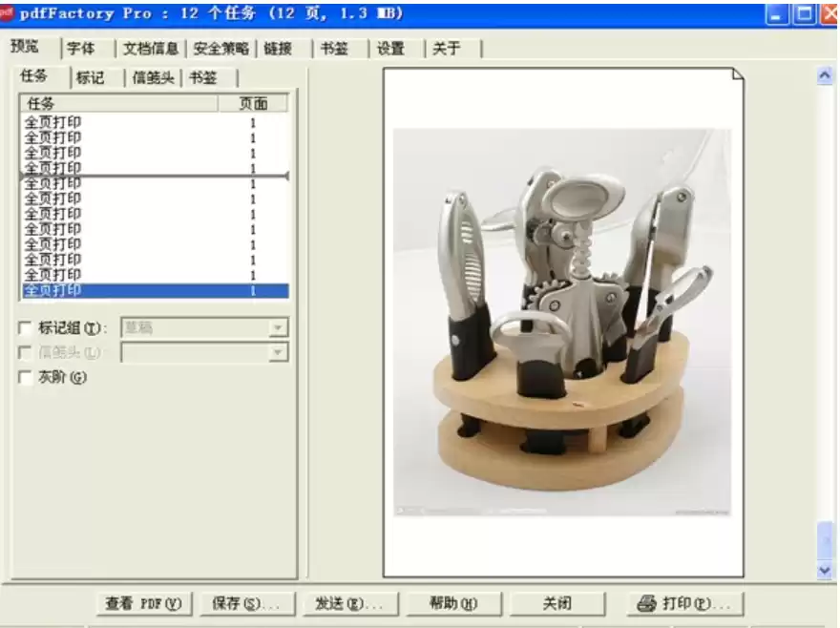Maximize the pdfFactory Pro window
Viewport: 840px width, 628px height.
pyautogui.click(x=805, y=13)
